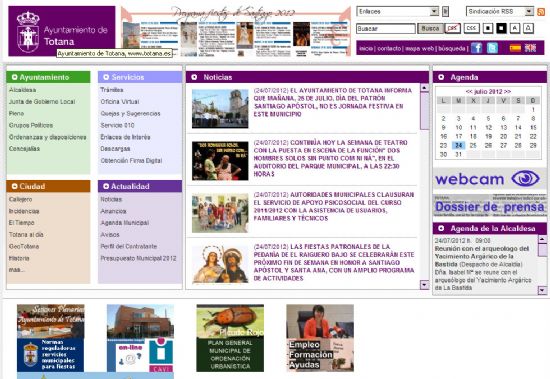Screen dimensions: 550x379
Task: Select black background contrast icon
Action: [501, 28]
